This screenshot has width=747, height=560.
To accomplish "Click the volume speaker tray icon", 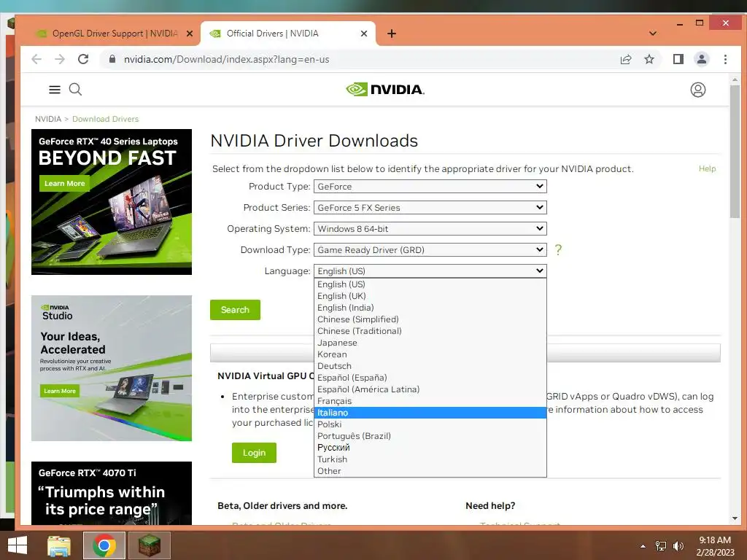I will click(x=678, y=546).
